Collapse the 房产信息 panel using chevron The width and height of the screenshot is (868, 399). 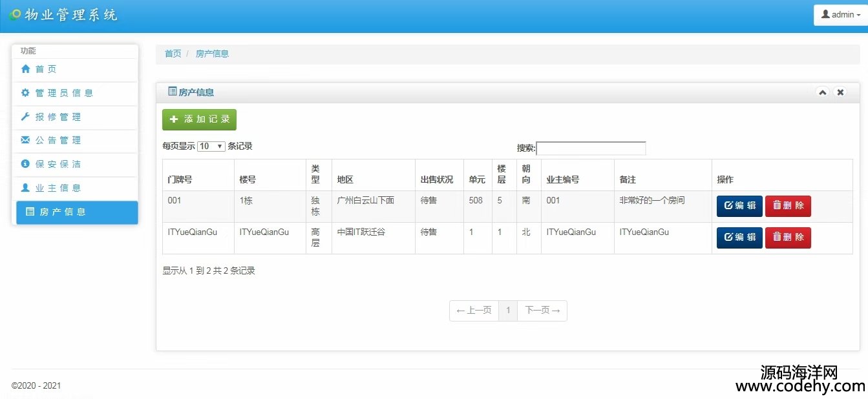pyautogui.click(x=823, y=92)
